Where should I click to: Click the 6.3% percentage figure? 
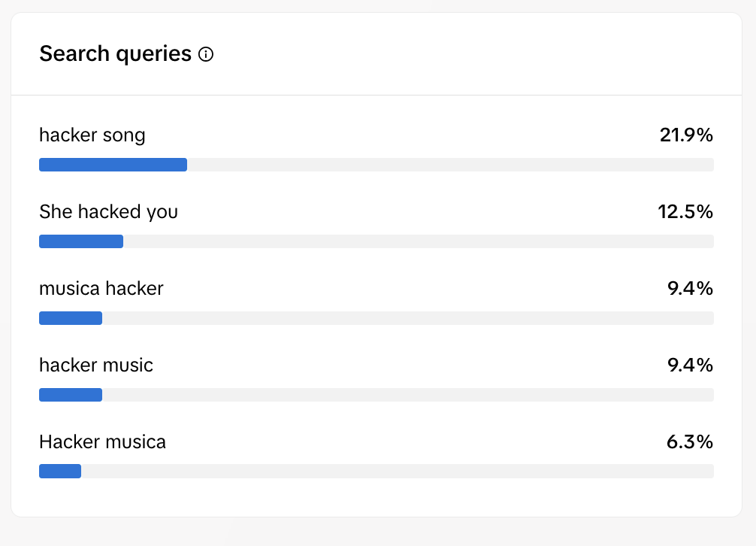point(689,441)
